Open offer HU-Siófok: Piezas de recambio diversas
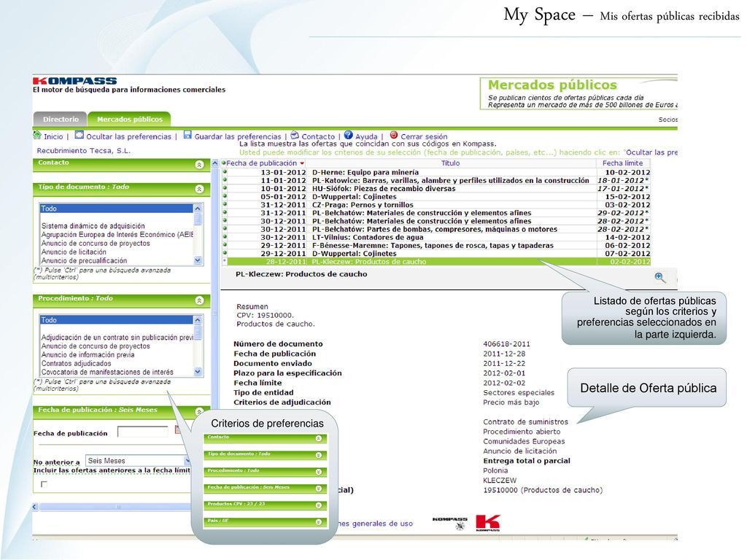 [x=384, y=189]
